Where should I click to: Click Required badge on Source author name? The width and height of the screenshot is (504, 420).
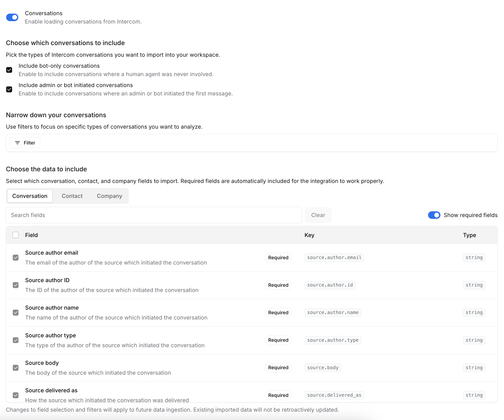(x=278, y=313)
